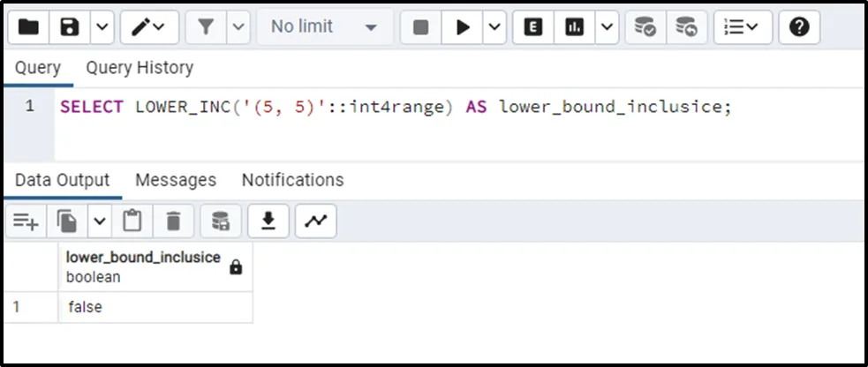Commit the database transaction
This screenshot has height=367, width=868.
point(645,27)
